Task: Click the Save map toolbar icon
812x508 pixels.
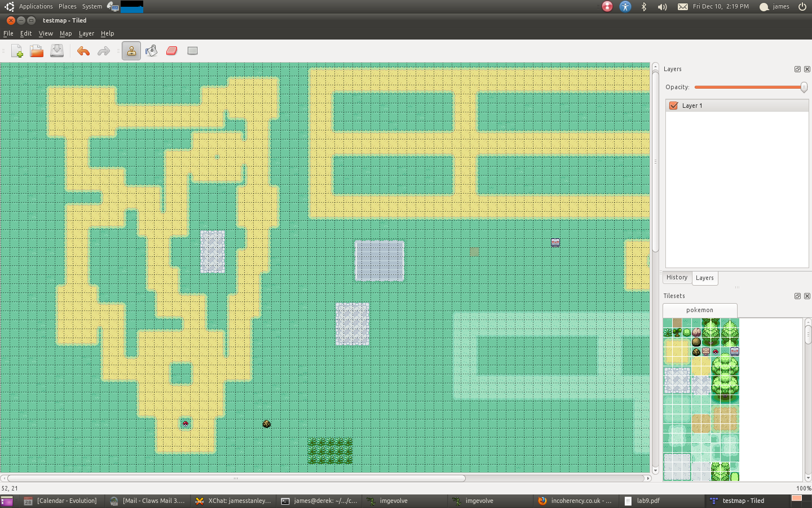Action: pyautogui.click(x=57, y=51)
